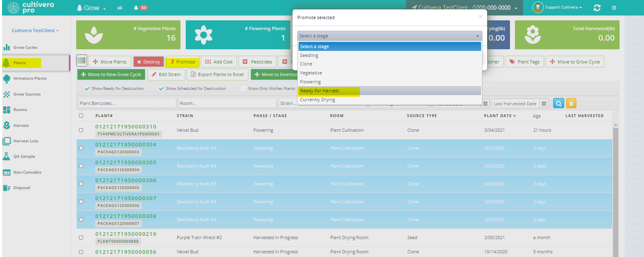Open QA Sample in the sidebar
The width and height of the screenshot is (644, 257).
24,157
